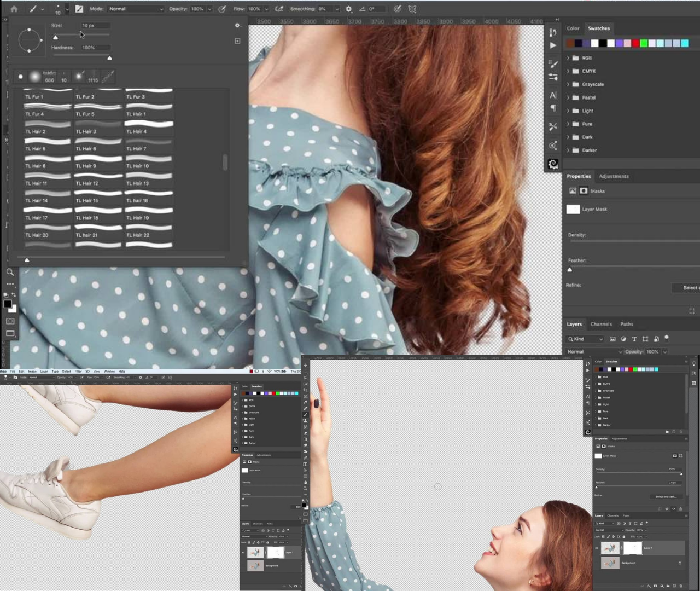
Task: Choose TL Hair 22 brush preset
Action: 149,231
